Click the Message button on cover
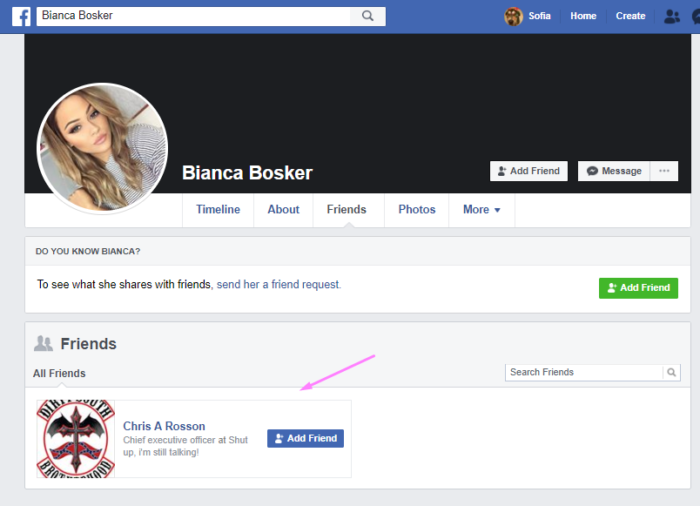Screen dimensions: 700x506 (614, 171)
